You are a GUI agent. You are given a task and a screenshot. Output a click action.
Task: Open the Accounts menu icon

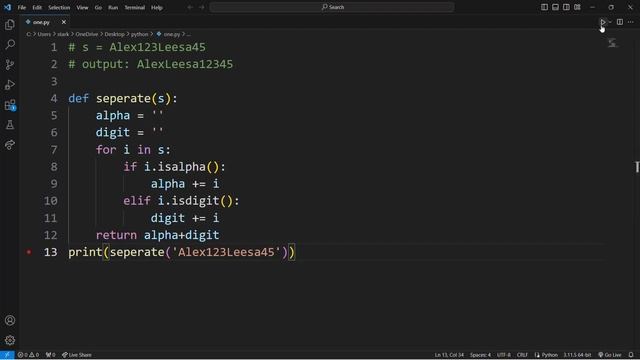[10, 320]
